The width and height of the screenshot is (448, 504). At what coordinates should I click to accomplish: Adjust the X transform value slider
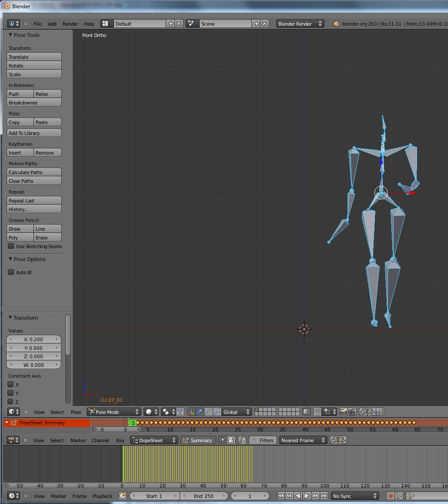point(33,339)
